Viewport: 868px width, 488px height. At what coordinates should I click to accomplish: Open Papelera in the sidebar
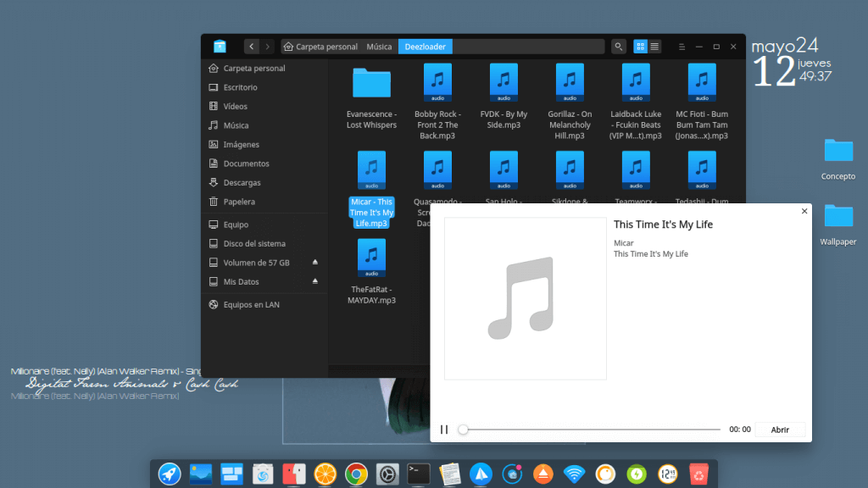(238, 202)
